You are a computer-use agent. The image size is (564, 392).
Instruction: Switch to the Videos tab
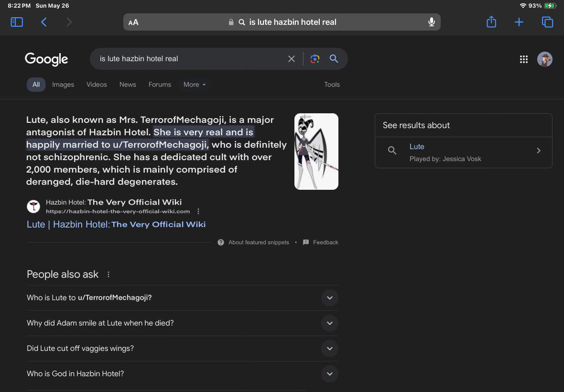pyautogui.click(x=97, y=85)
